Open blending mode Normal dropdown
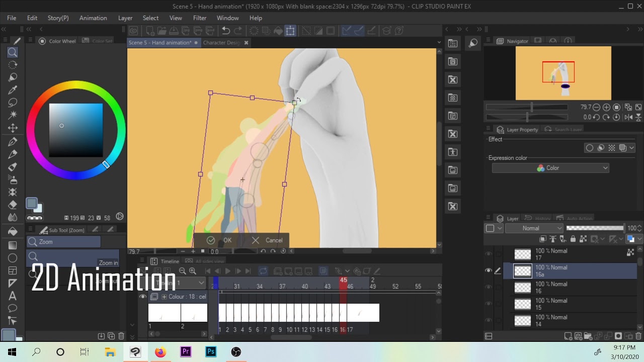Screen dimensions: 644x362 point(534,228)
